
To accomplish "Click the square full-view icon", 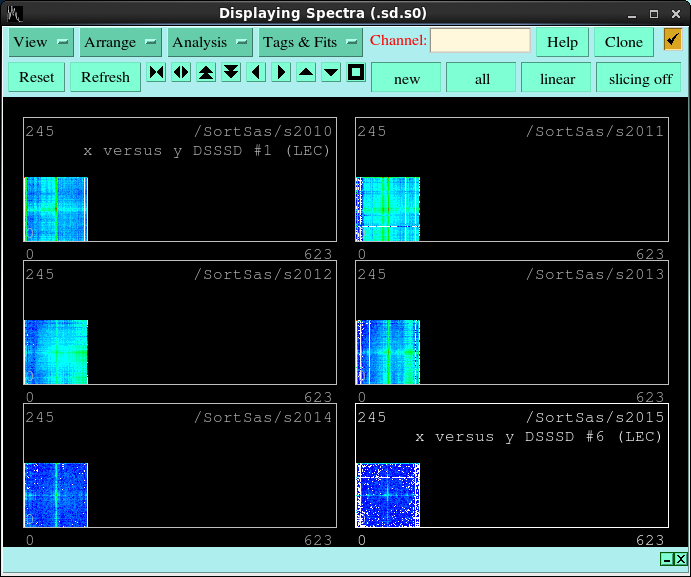I will pyautogui.click(x=356, y=73).
